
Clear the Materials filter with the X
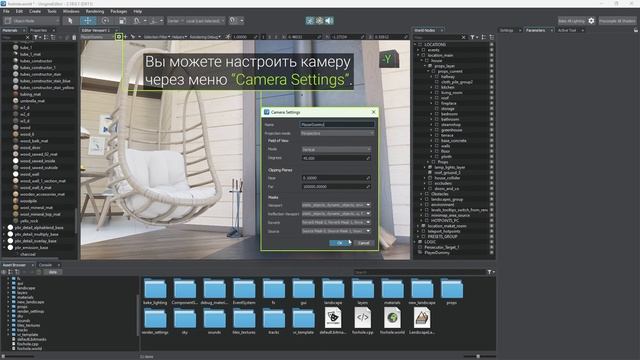coord(27,37)
